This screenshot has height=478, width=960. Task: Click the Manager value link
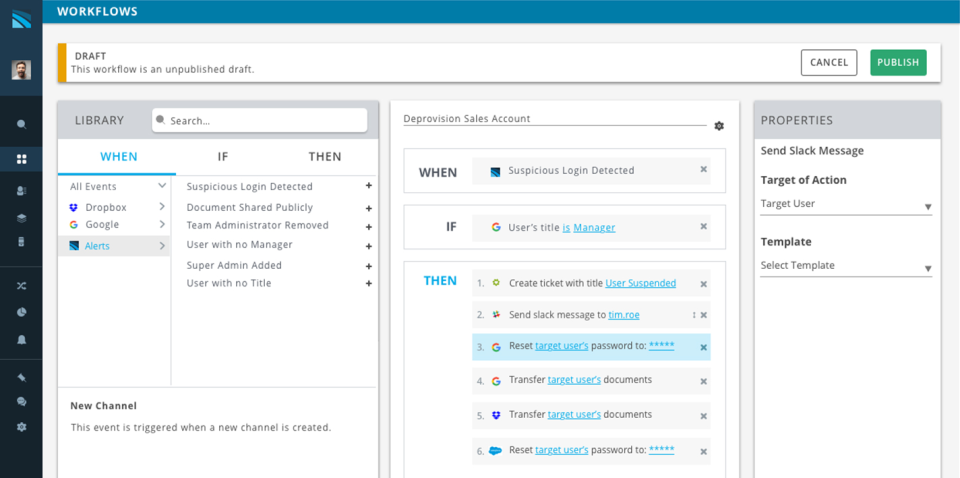pos(594,228)
